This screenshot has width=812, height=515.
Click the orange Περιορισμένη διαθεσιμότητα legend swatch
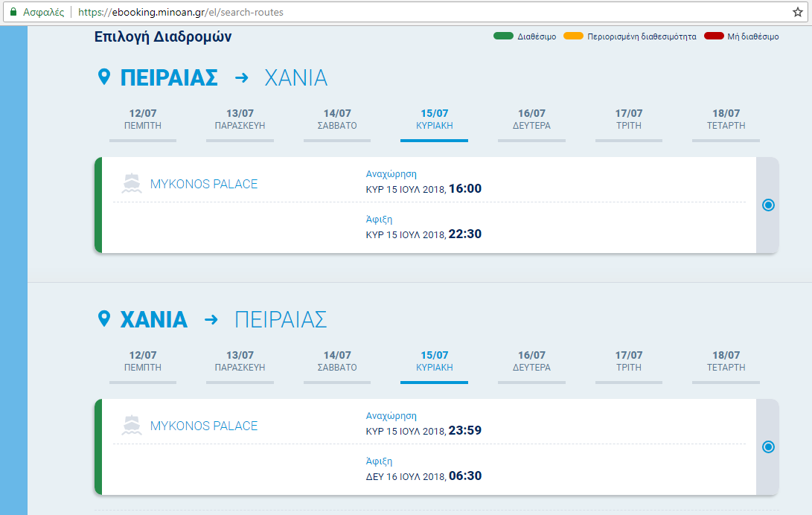(573, 36)
